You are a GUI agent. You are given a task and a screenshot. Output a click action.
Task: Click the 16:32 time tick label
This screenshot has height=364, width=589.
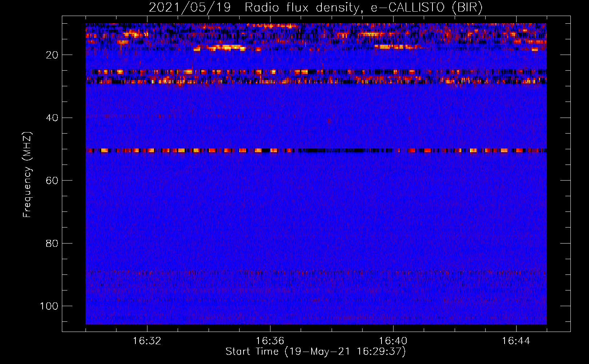pyautogui.click(x=147, y=341)
